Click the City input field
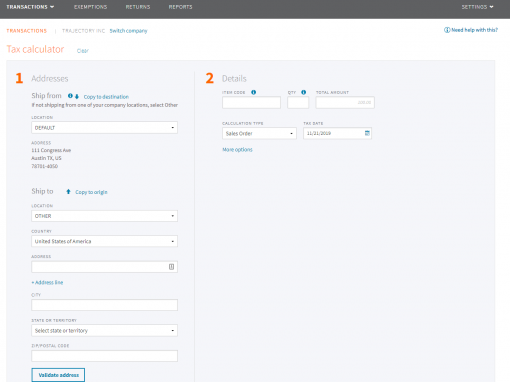Viewport: 510px width, 382px height. coord(104,305)
